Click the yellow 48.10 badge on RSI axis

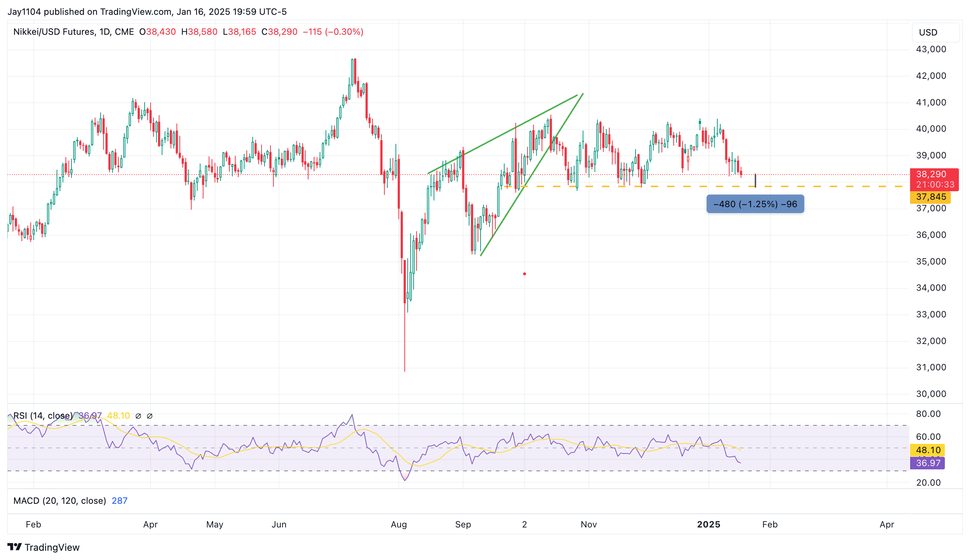[x=927, y=450]
